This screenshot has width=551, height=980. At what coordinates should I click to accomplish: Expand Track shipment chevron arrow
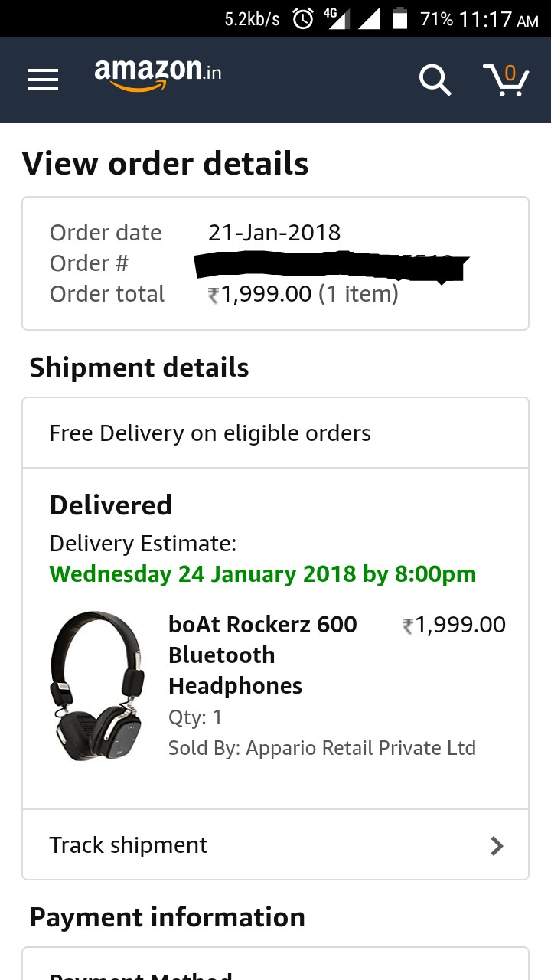coord(497,845)
